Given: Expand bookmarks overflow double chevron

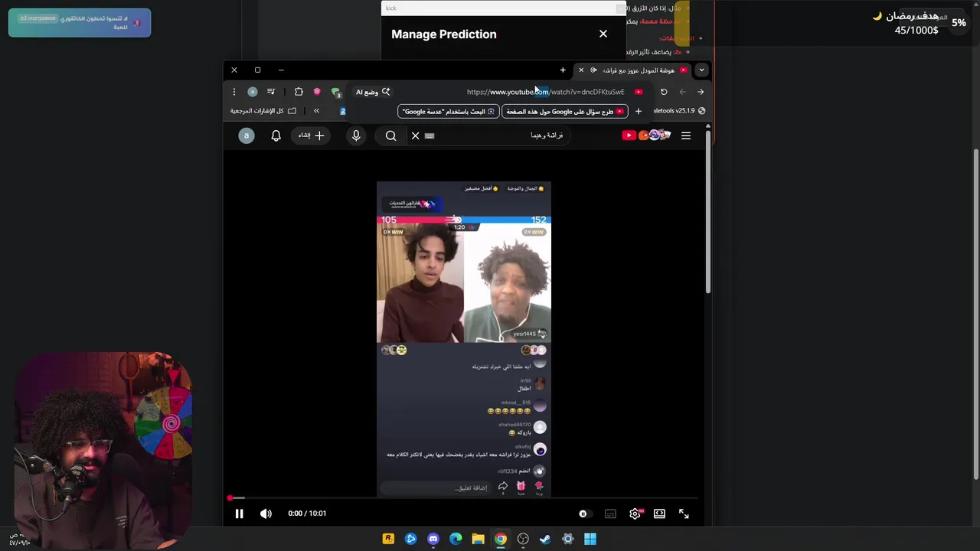Looking at the screenshot, I should tap(316, 111).
